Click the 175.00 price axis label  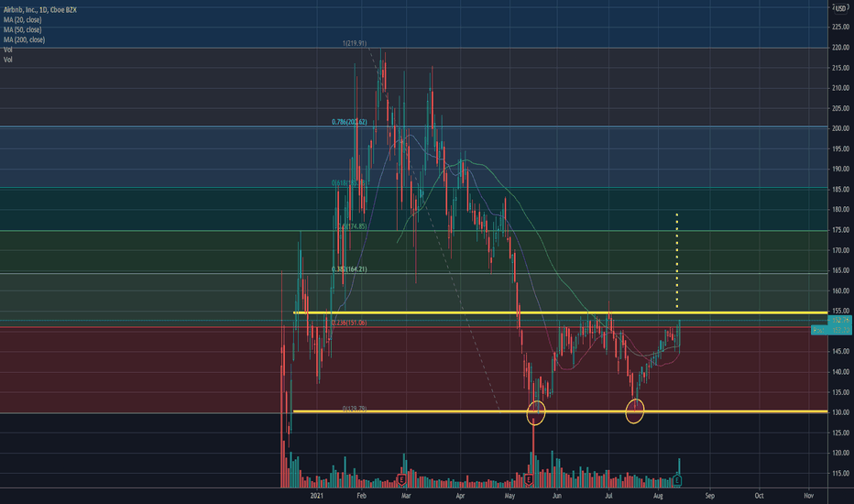coord(840,230)
